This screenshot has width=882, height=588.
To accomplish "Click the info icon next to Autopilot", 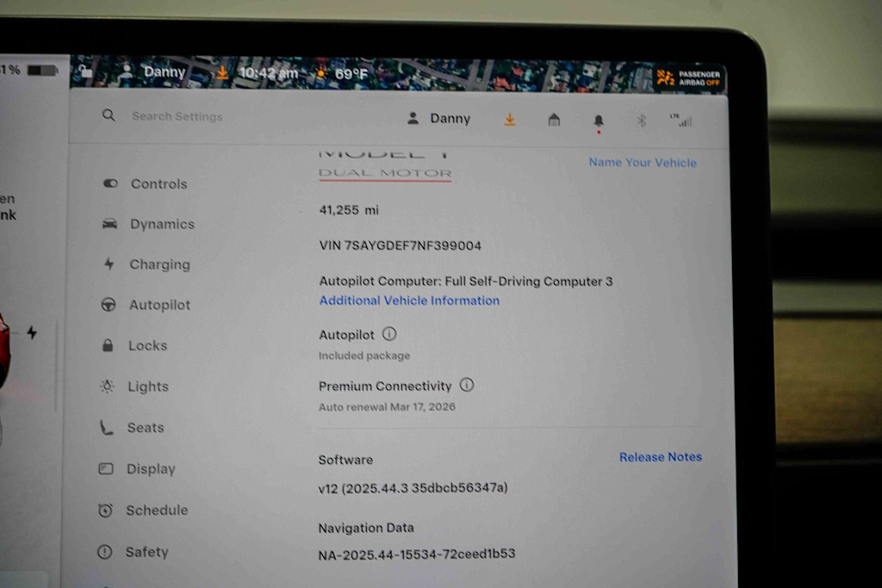I will (388, 333).
